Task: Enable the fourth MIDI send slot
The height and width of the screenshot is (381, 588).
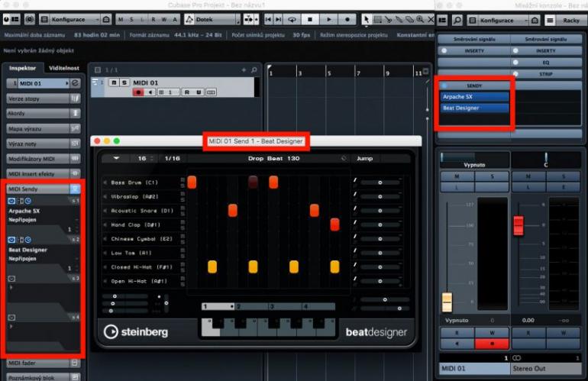Action: 11,318
